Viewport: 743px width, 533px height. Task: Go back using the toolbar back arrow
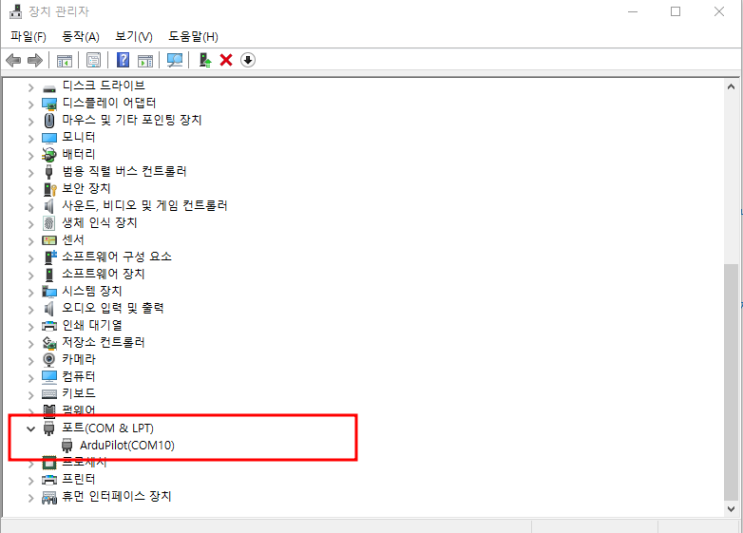[13, 60]
